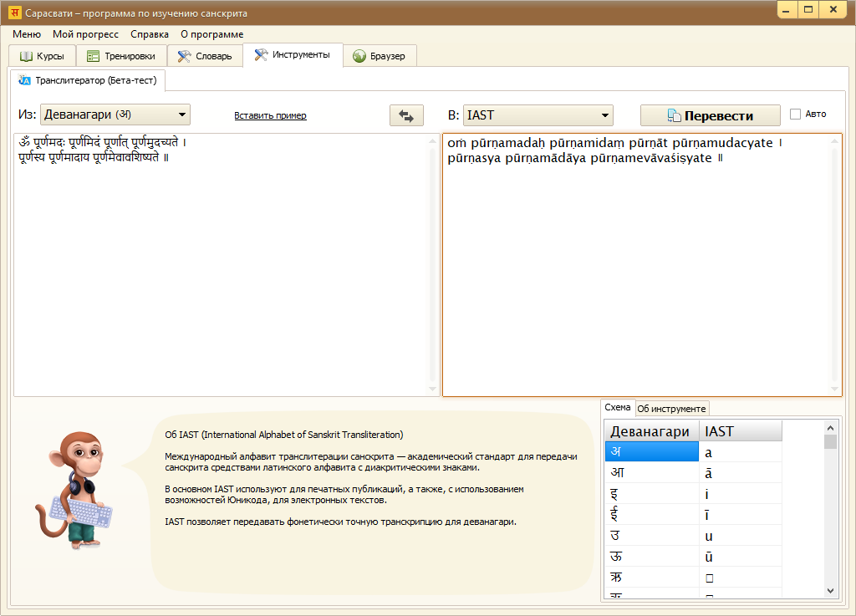Open the Справка menu
This screenshot has width=856, height=616.
point(150,34)
